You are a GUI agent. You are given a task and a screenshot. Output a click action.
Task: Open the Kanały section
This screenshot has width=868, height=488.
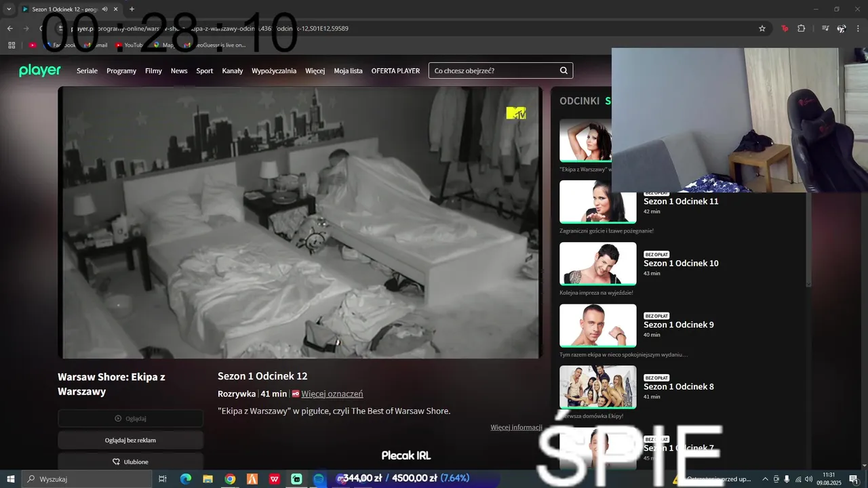point(233,70)
